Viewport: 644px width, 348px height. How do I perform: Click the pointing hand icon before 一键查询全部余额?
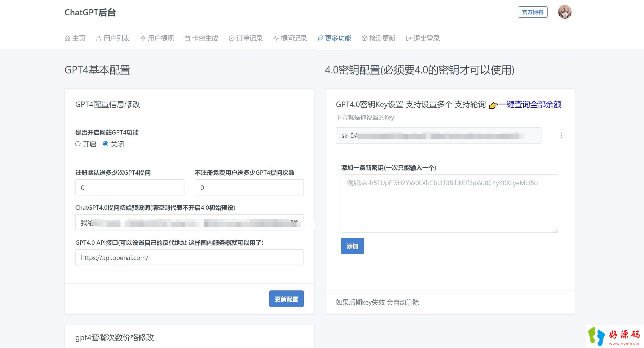pyautogui.click(x=493, y=105)
